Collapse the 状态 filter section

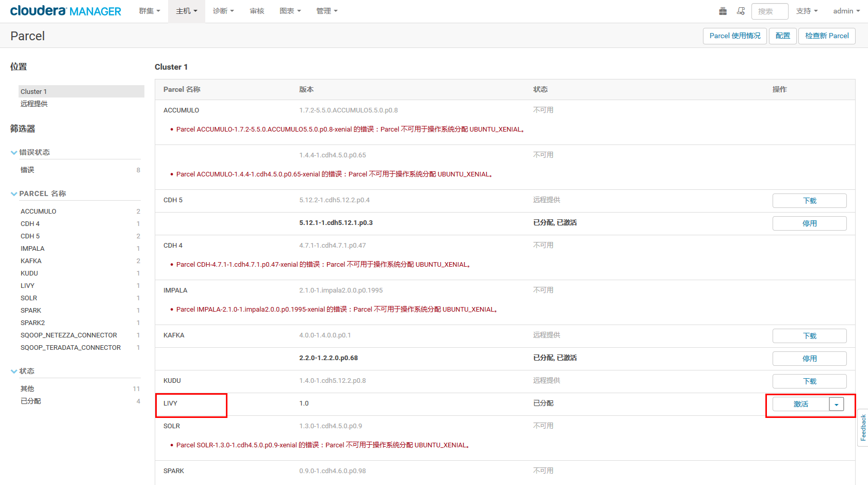coord(14,371)
